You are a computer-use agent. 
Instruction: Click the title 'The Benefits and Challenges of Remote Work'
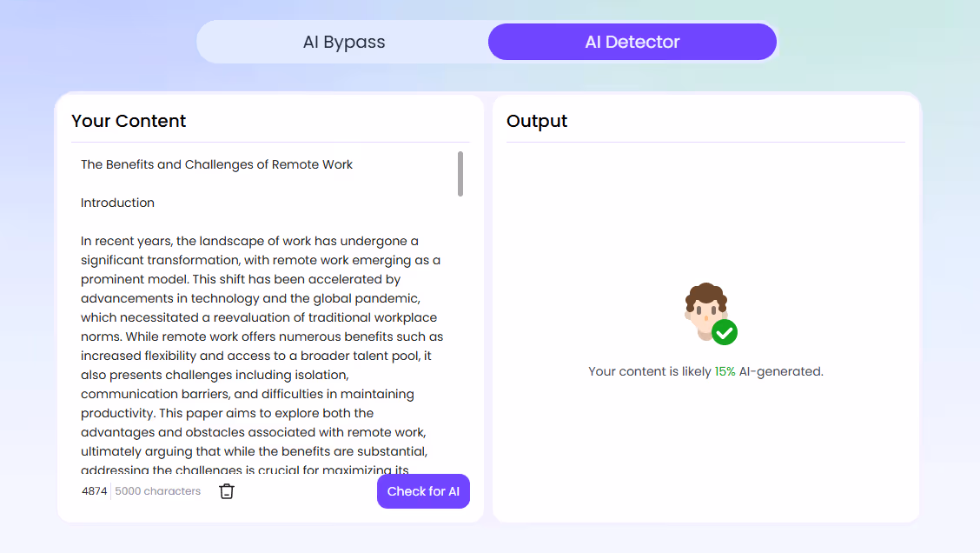tap(216, 164)
